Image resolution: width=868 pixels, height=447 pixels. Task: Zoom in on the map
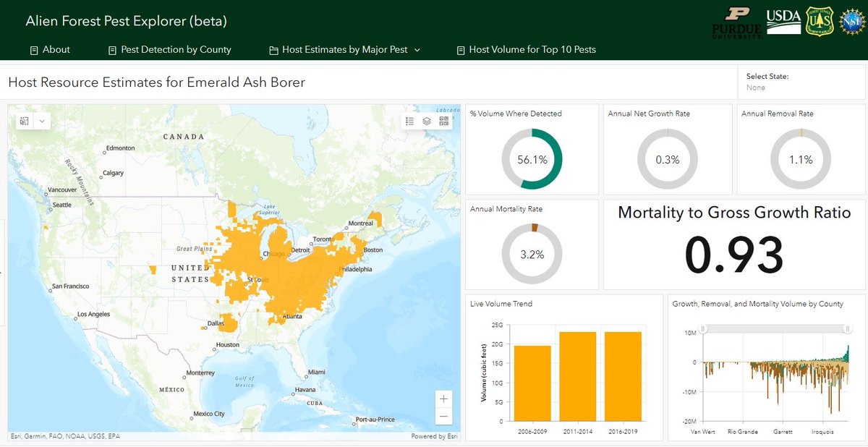[x=443, y=399]
